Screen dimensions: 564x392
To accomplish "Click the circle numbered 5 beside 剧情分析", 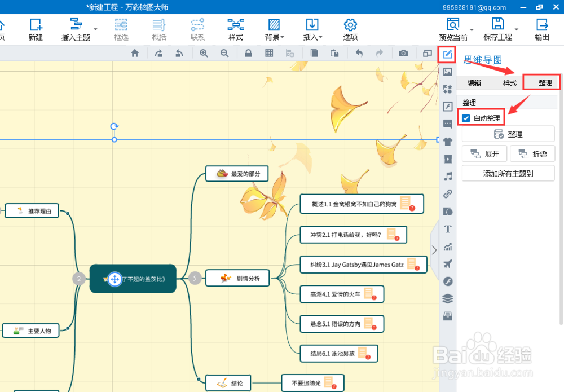I will point(195,278).
